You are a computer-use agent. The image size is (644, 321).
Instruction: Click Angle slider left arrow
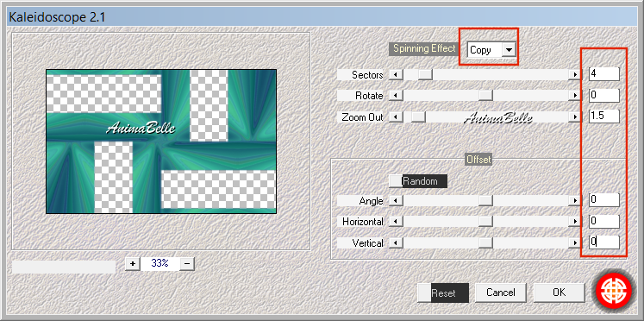click(396, 200)
